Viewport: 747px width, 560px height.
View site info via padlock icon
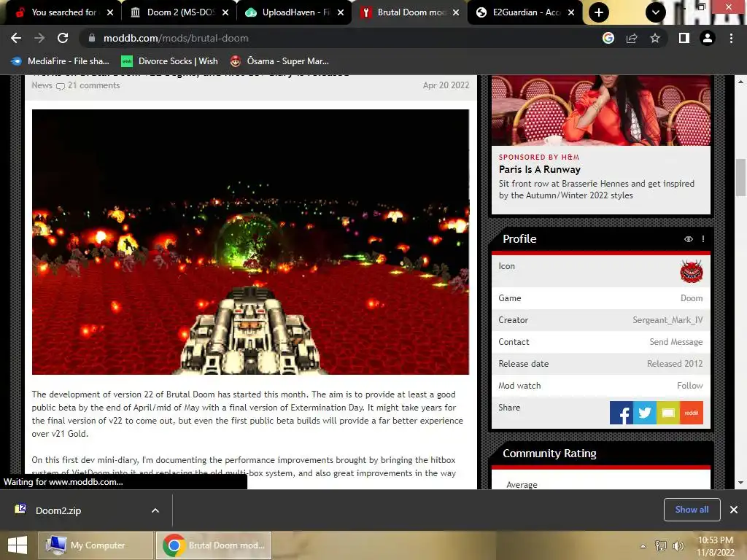tap(92, 38)
